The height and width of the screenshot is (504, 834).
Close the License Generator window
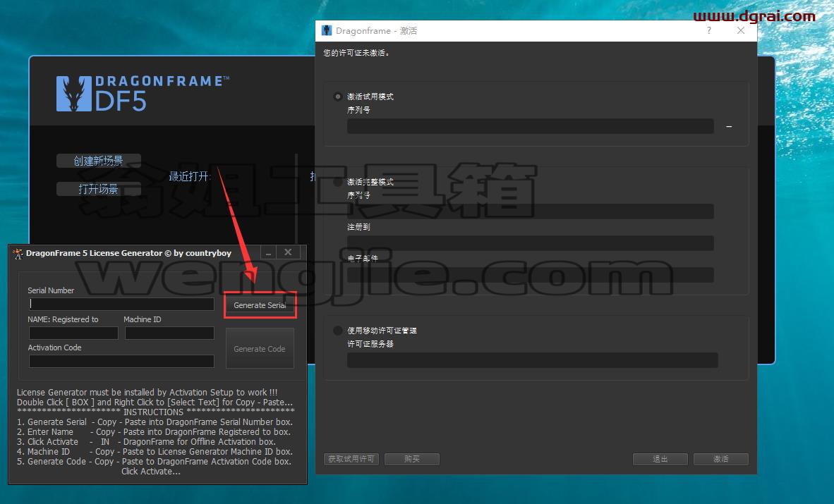pos(288,252)
